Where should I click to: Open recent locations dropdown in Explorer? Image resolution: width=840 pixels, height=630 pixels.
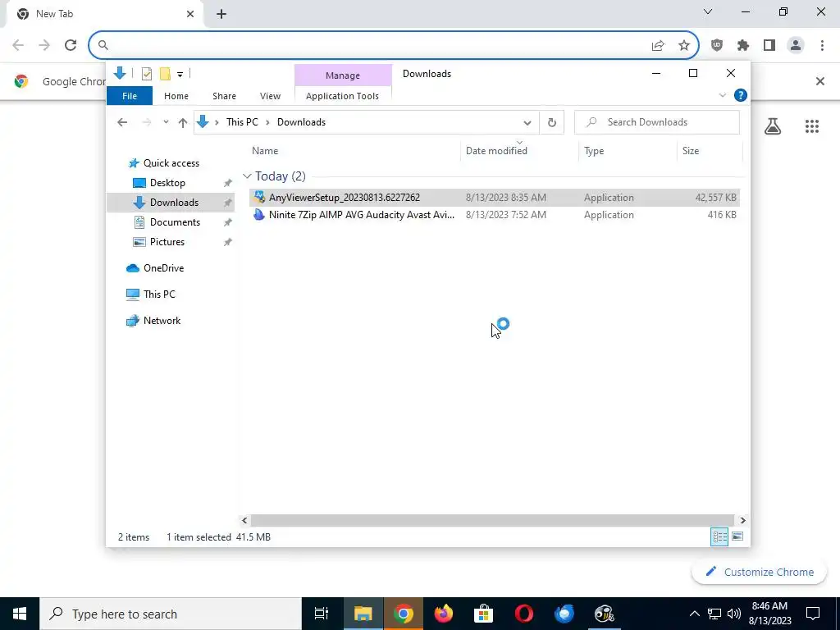coord(166,122)
